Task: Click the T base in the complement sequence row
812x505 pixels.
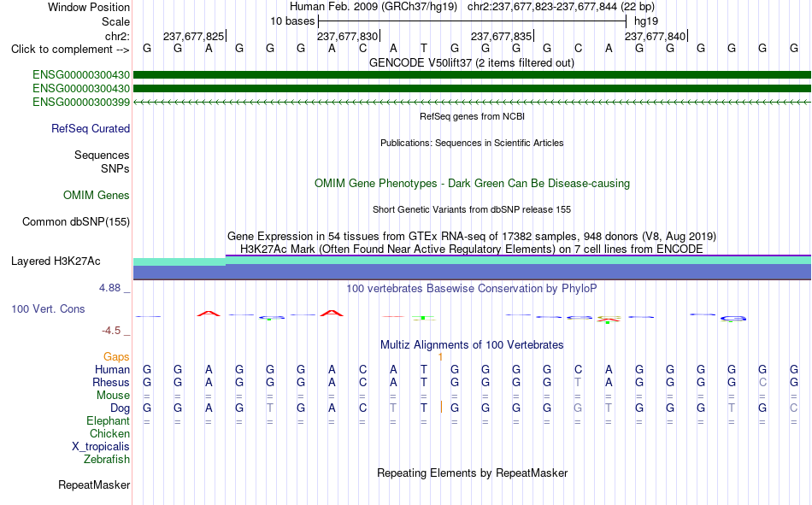Action: tap(424, 48)
